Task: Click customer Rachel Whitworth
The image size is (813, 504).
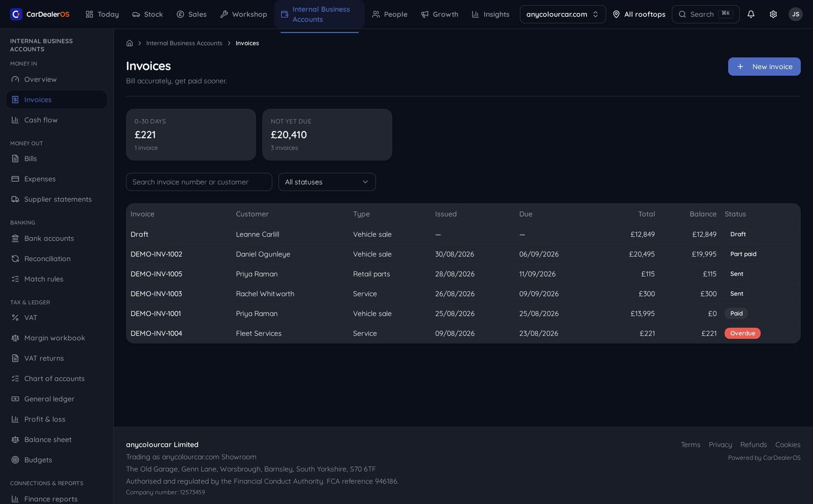Action: point(265,294)
